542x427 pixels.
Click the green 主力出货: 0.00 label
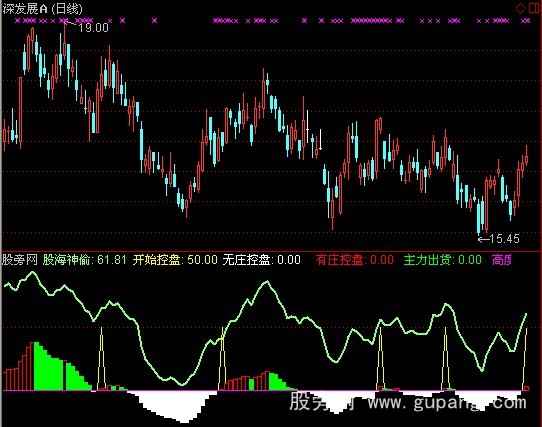442,260
